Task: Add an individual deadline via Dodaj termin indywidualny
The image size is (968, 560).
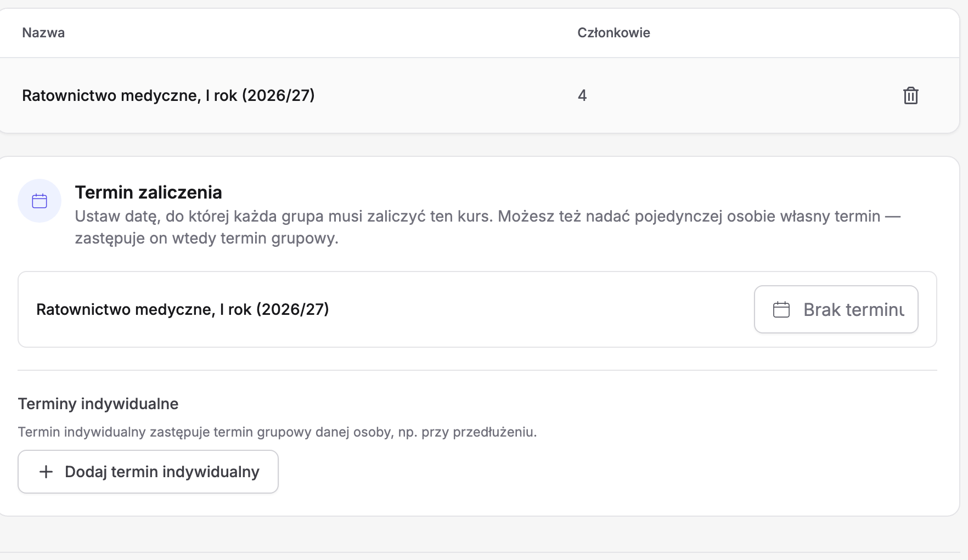Action: [x=148, y=472]
